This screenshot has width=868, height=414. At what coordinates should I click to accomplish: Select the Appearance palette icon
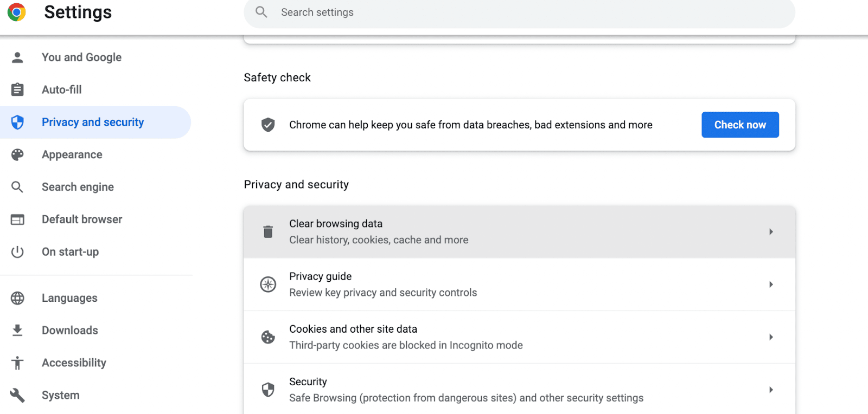[18, 154]
